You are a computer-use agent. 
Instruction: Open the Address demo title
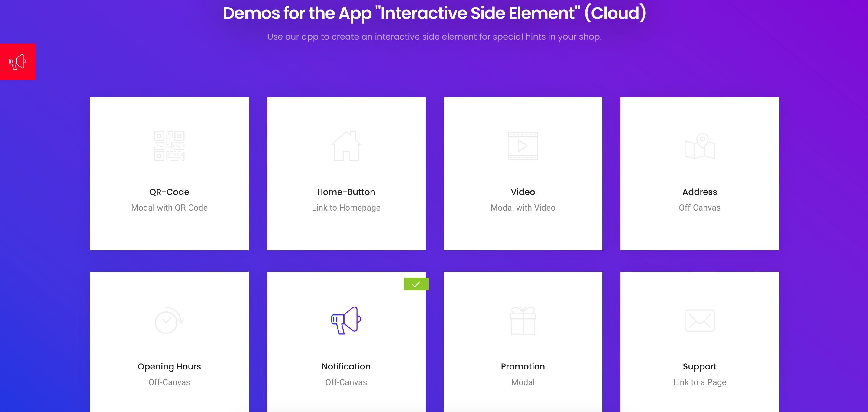tap(700, 192)
